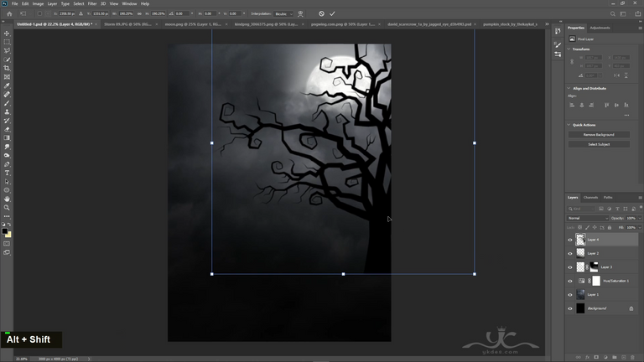Select the Frame tool
The width and height of the screenshot is (644, 362).
(x=7, y=77)
